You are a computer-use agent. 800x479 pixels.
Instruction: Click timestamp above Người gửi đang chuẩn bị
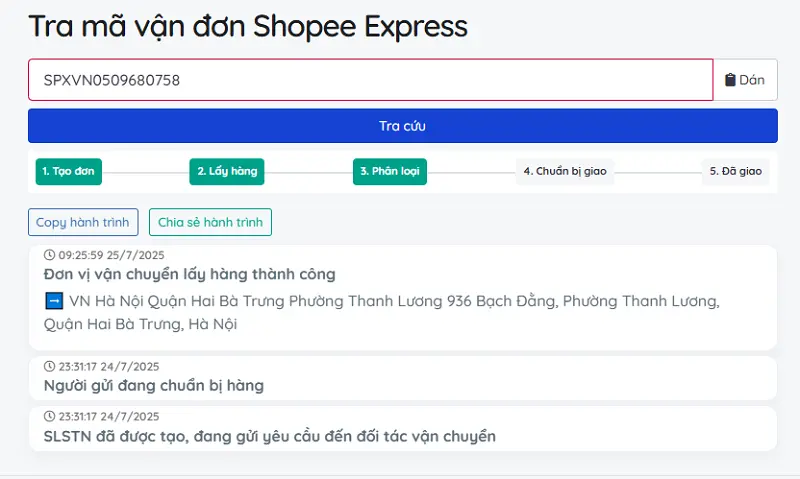[109, 366]
